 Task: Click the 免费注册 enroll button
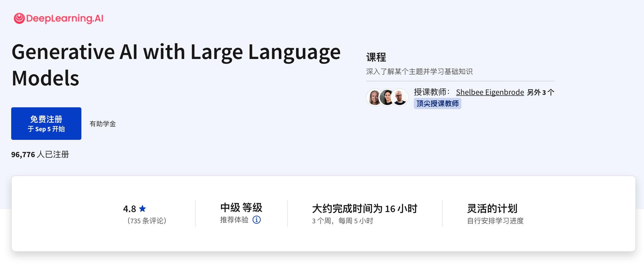point(46,124)
